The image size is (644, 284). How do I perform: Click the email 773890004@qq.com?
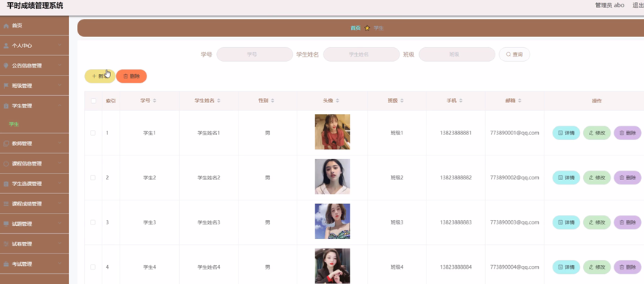[515, 267]
